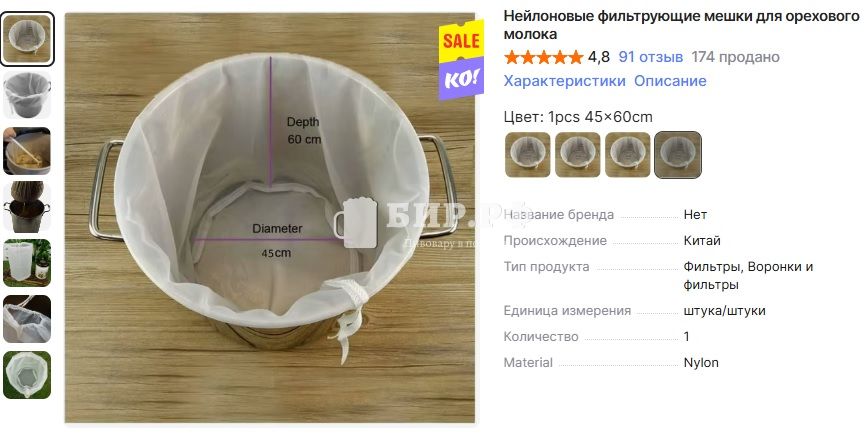The image size is (866, 446).
Task: Open the 91 отзыв reviews link
Action: click(x=651, y=57)
